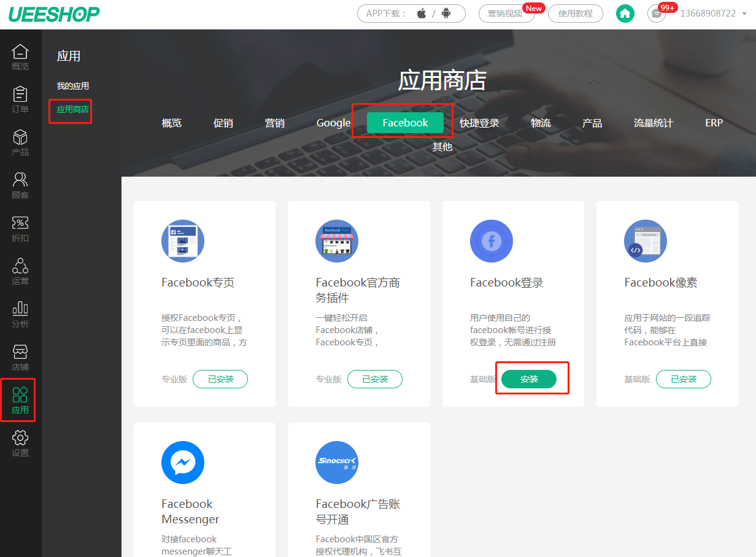The width and height of the screenshot is (756, 557).
Task: Open the Store (店铺) sidebar icon
Action: [x=20, y=358]
